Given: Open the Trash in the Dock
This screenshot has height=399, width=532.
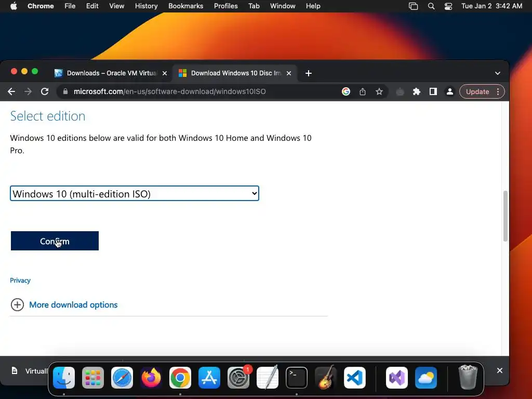Looking at the screenshot, I should [468, 378].
